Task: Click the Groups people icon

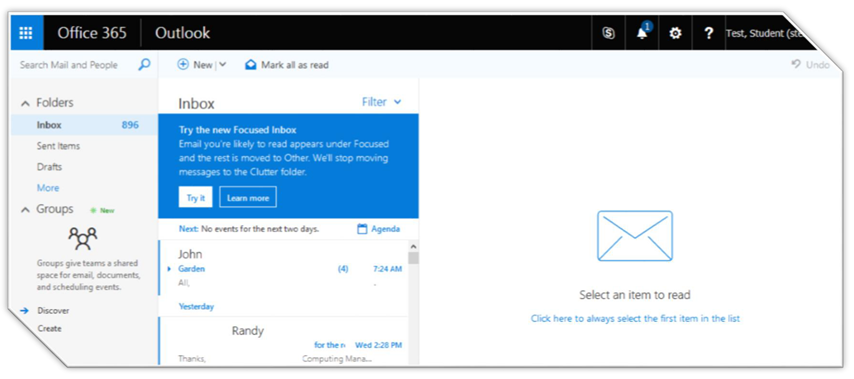Action: (x=82, y=239)
